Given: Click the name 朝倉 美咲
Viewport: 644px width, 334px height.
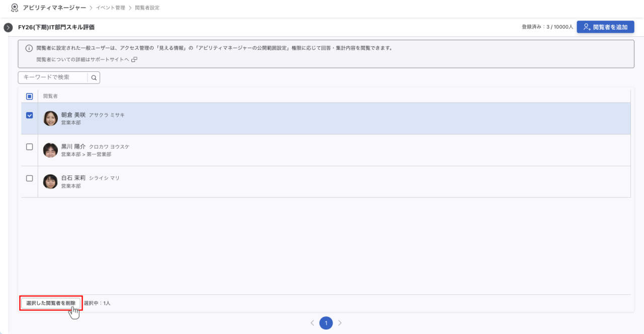Looking at the screenshot, I should click(73, 115).
